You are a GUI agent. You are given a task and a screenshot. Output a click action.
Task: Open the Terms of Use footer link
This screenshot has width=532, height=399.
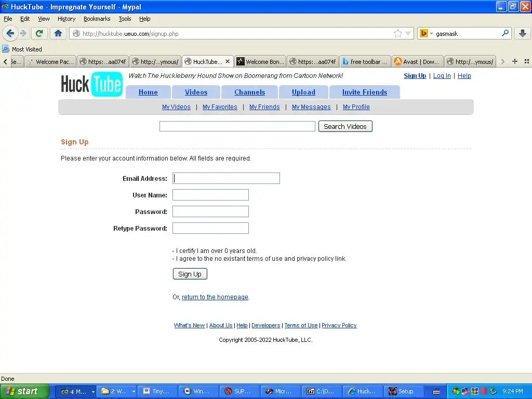pos(301,325)
